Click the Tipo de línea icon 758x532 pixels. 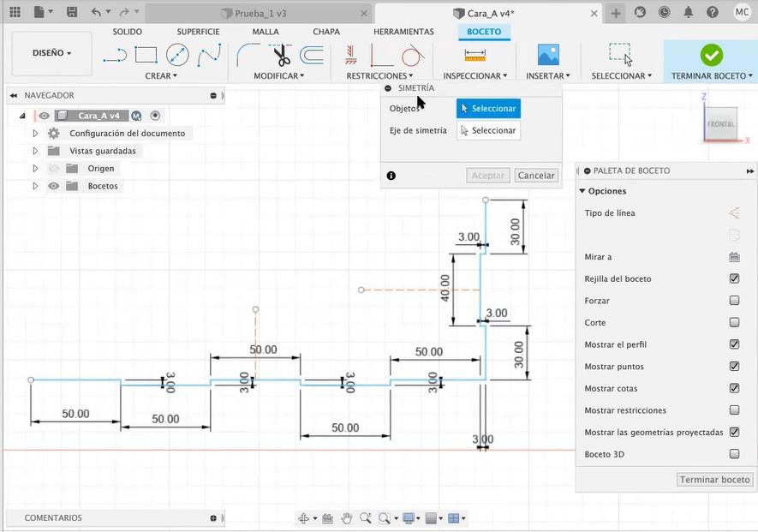(734, 212)
